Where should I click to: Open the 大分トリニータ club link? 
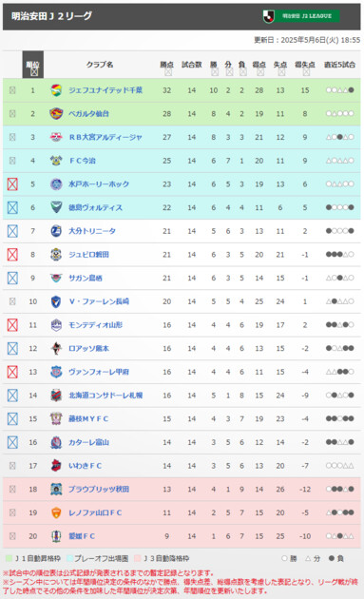click(x=92, y=231)
